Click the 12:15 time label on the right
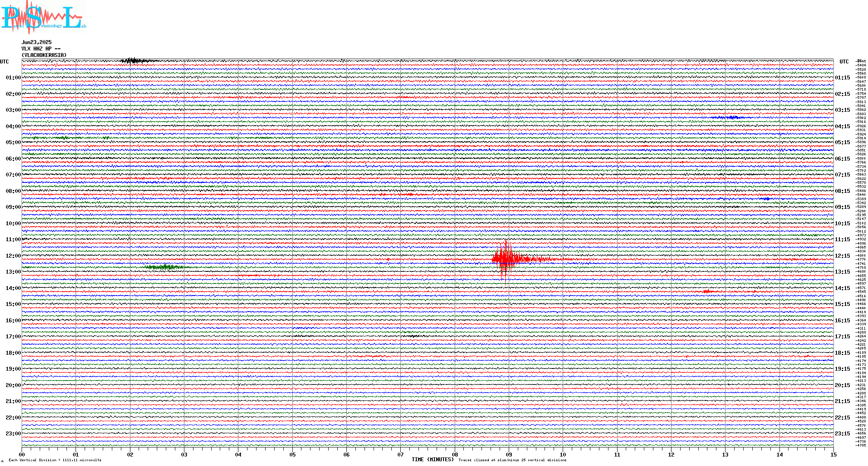868x466 pixels. click(x=843, y=256)
